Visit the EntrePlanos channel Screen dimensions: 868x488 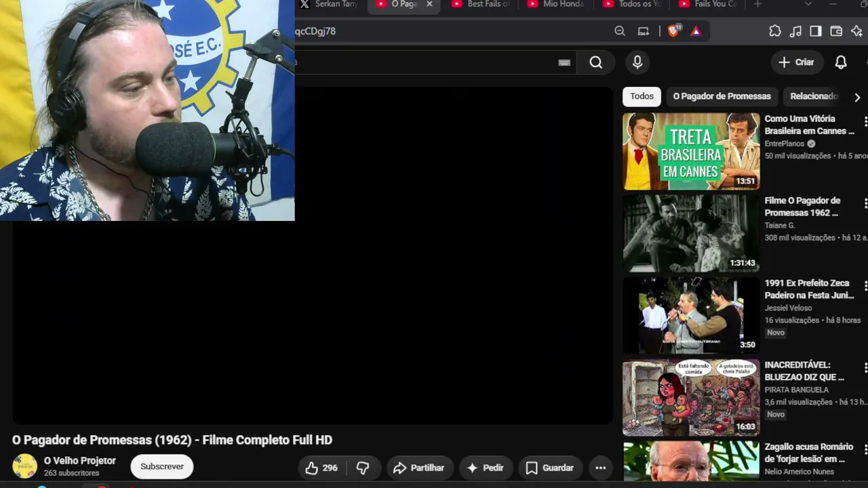(785, 144)
